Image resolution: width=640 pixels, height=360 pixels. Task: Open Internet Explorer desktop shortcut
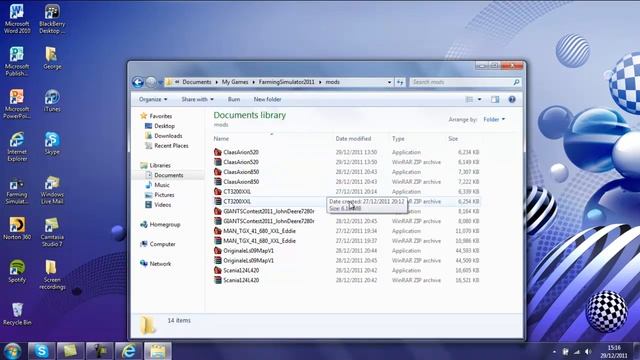coord(17,147)
